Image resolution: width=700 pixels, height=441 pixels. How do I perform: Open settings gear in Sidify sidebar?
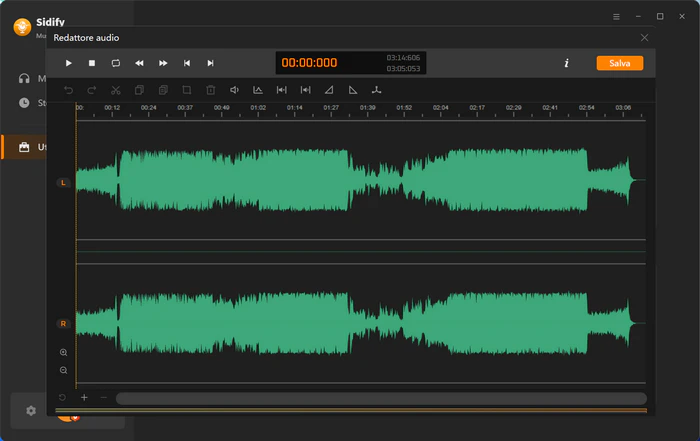coord(31,410)
